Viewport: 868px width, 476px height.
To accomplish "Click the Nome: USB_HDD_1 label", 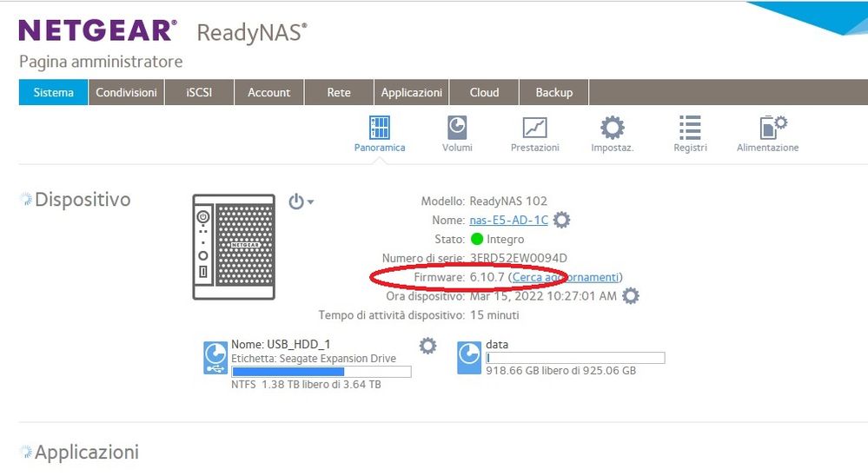I will 281,344.
